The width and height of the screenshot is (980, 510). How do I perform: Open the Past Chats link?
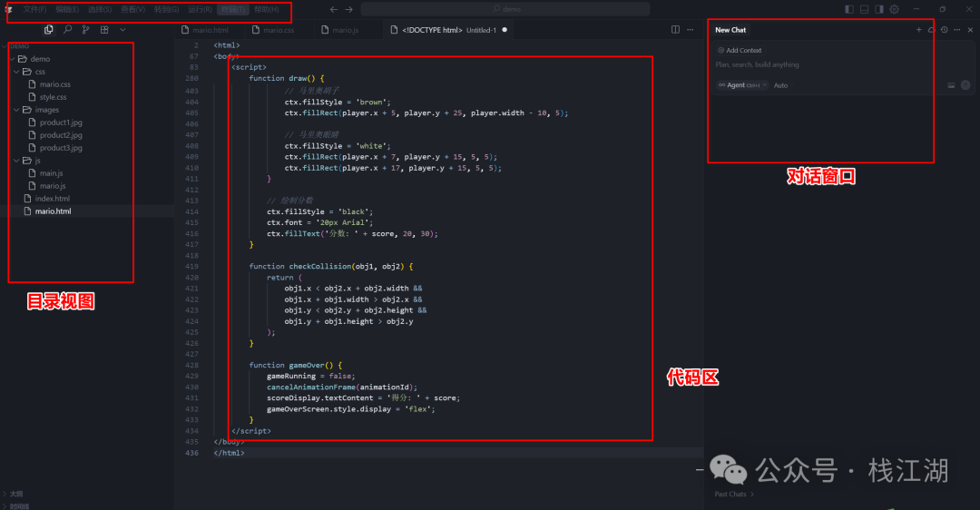pyautogui.click(x=734, y=494)
